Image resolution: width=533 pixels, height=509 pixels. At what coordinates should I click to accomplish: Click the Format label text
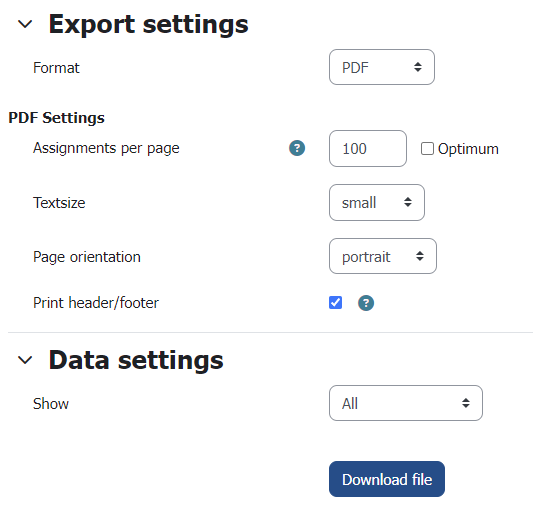[x=56, y=68]
